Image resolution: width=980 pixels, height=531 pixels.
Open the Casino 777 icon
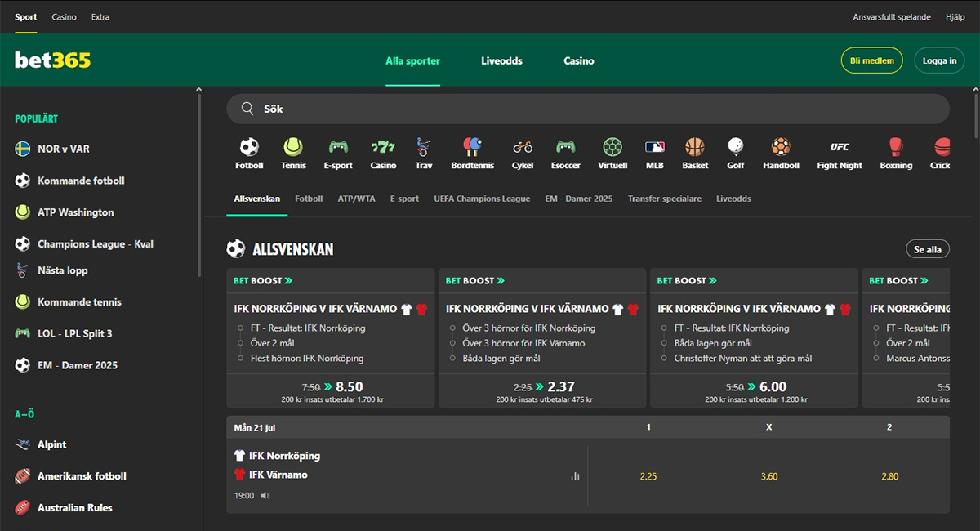(383, 147)
